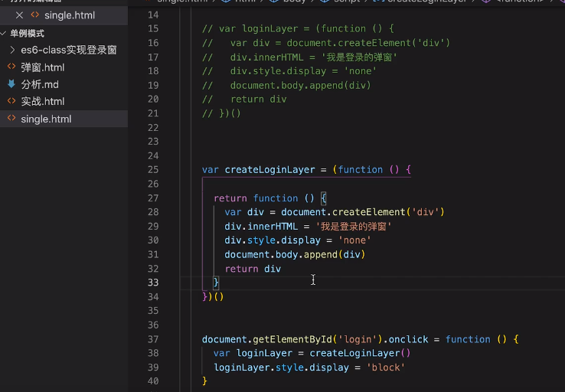Click the HTML icon of single.html in the file tree
Viewport: 565px width, 392px height.
coord(11,118)
